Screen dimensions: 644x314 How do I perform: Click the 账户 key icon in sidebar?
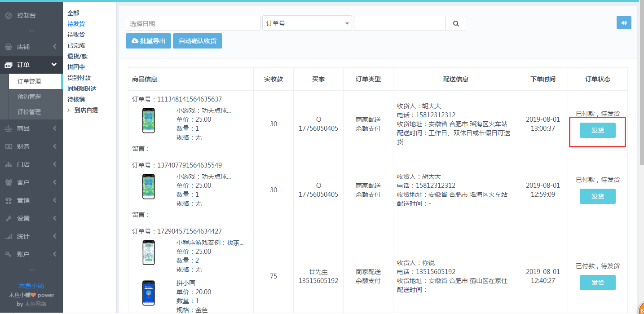pyautogui.click(x=9, y=254)
